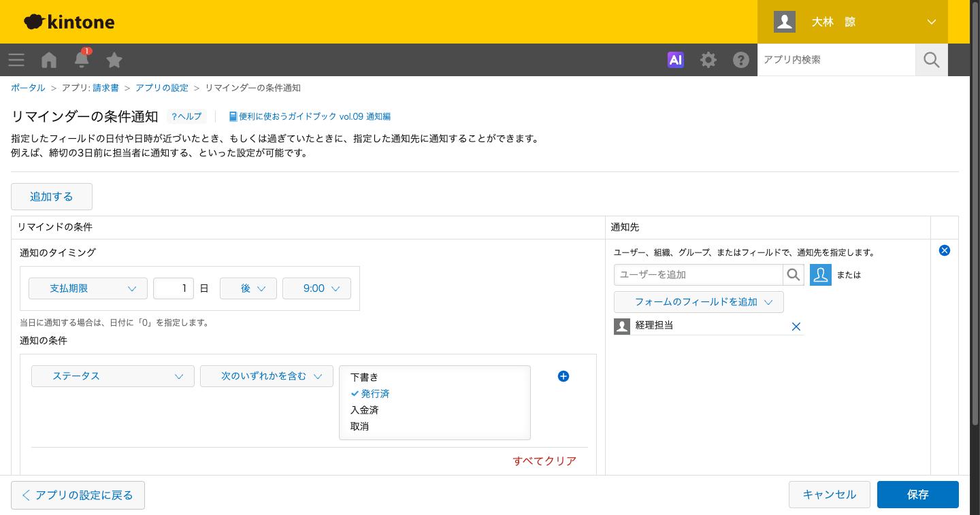Select 取消 status option
This screenshot has height=515, width=980.
pyautogui.click(x=435, y=426)
